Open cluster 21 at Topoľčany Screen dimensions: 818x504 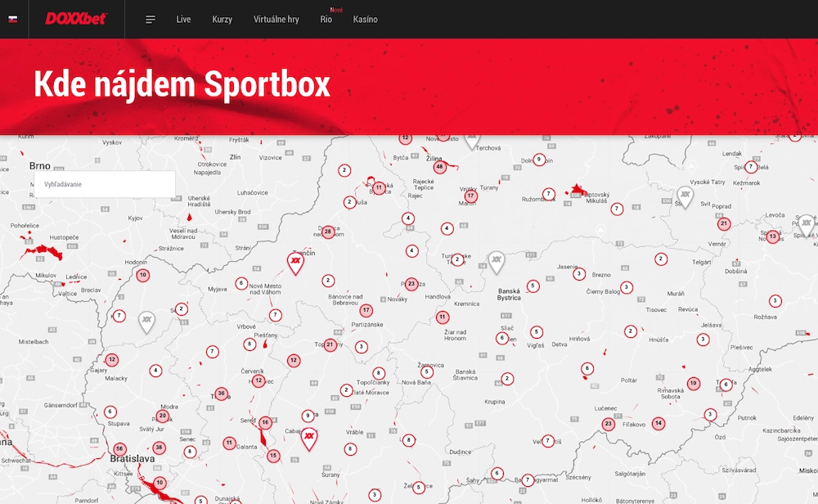[330, 344]
